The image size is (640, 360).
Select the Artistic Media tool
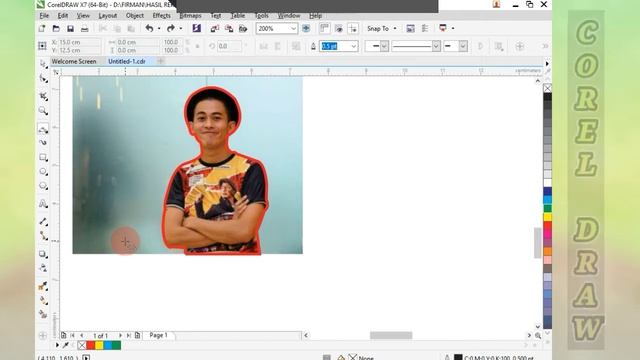pos(43,142)
